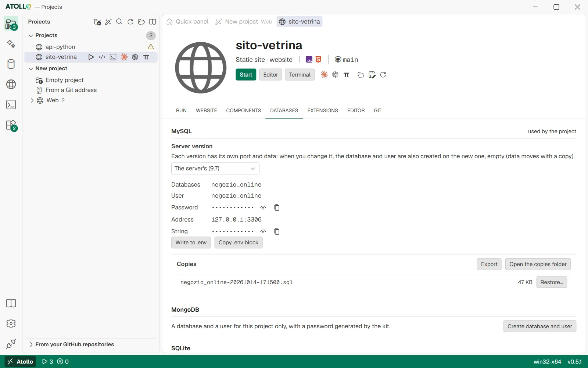Click the Pi icon in the project header toolbar

[346, 75]
